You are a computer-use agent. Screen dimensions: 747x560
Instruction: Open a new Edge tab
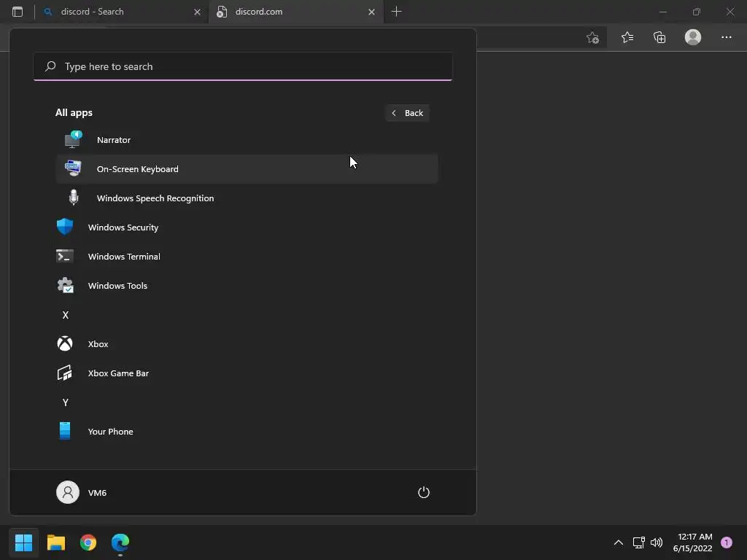click(x=396, y=12)
